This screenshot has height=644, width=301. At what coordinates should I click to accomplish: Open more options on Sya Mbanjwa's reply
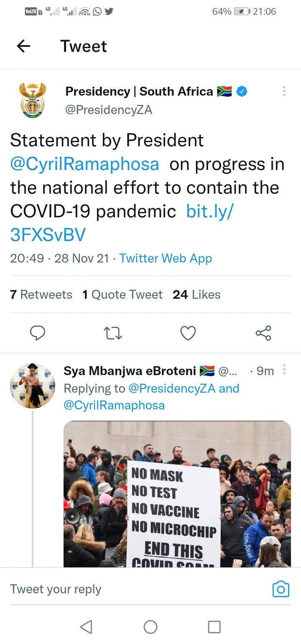click(x=284, y=370)
